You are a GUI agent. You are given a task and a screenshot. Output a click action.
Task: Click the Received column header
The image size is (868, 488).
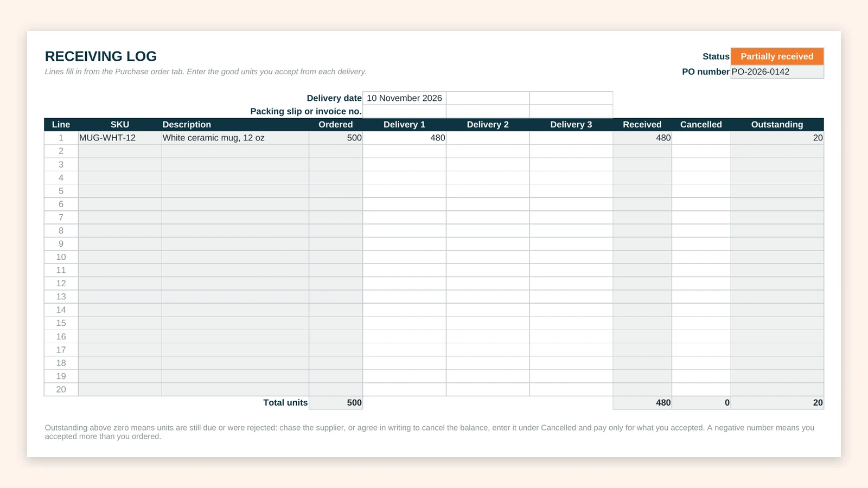(x=642, y=125)
